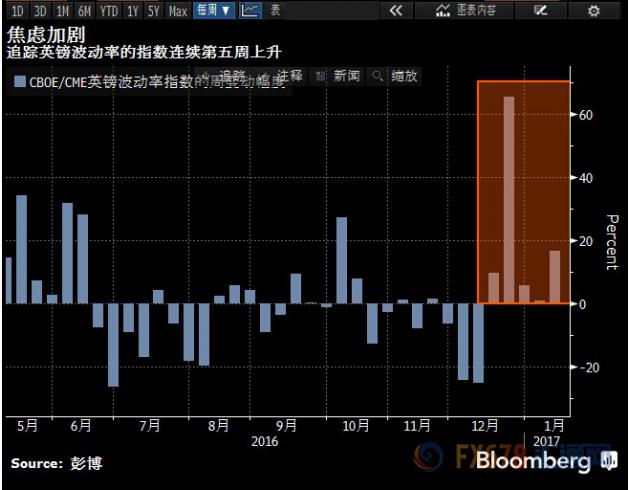The height and width of the screenshot is (490, 630).
Task: Select the 5Y time range
Action: click(x=153, y=11)
